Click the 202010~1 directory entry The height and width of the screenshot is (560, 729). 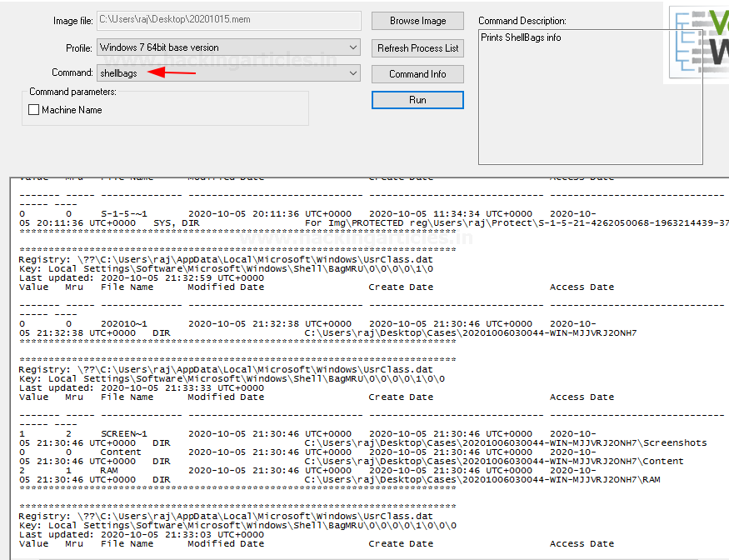[123, 323]
